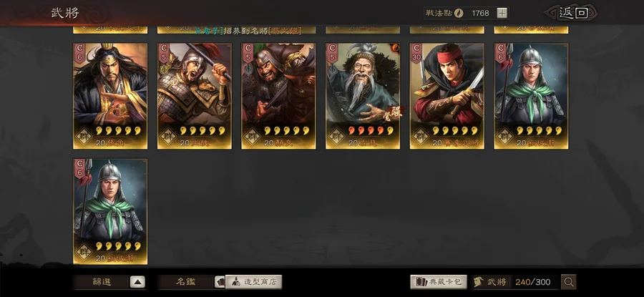644x297 pixels.
Task: Click the card icon beside 名鑑
Action: (220, 282)
